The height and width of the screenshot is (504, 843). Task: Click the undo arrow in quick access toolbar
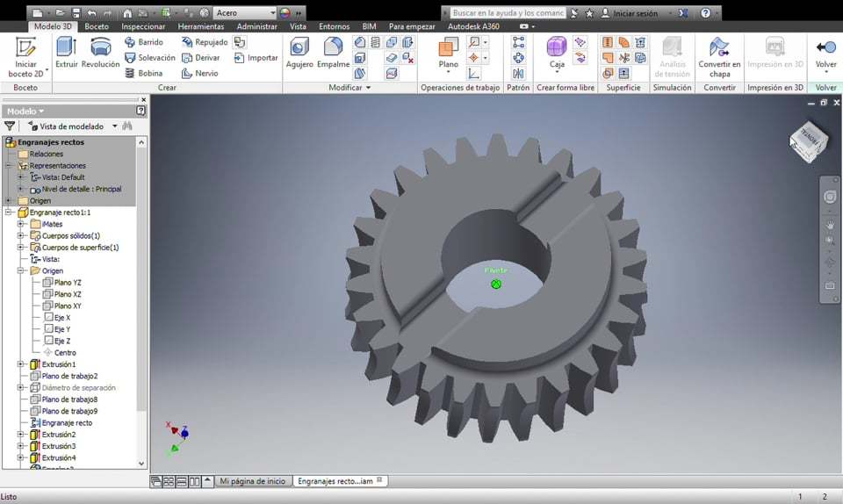pyautogui.click(x=91, y=13)
